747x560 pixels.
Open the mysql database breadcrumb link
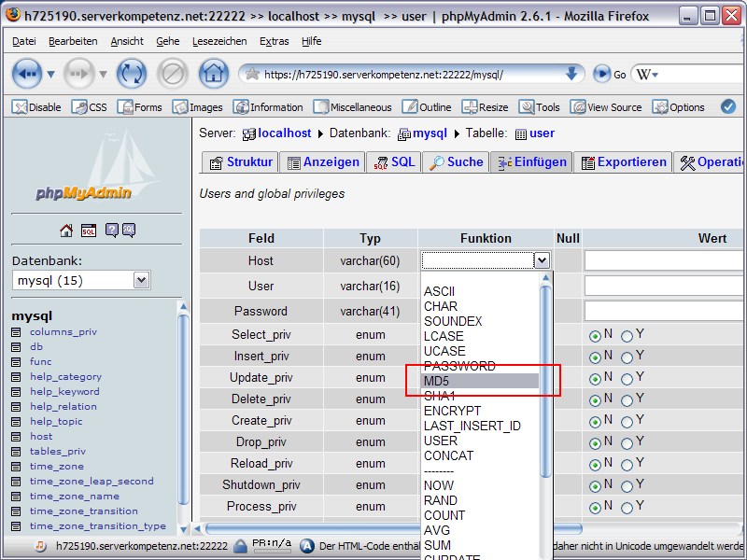[x=430, y=133]
